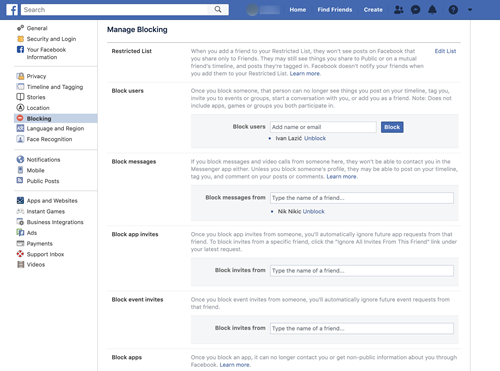Click the profile avatar in the header
The width and height of the screenshot is (500, 371).
tap(252, 10)
